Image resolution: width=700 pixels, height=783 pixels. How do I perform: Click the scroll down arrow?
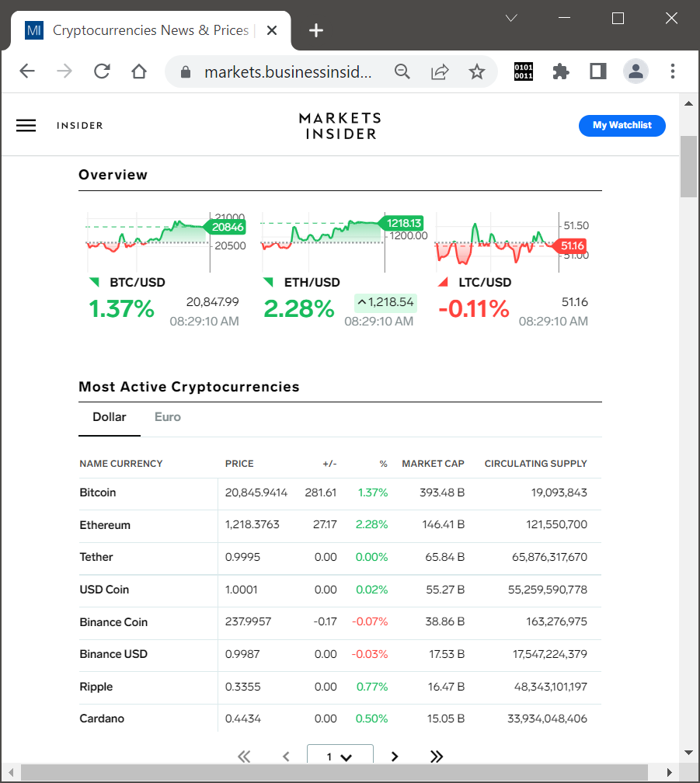click(689, 753)
